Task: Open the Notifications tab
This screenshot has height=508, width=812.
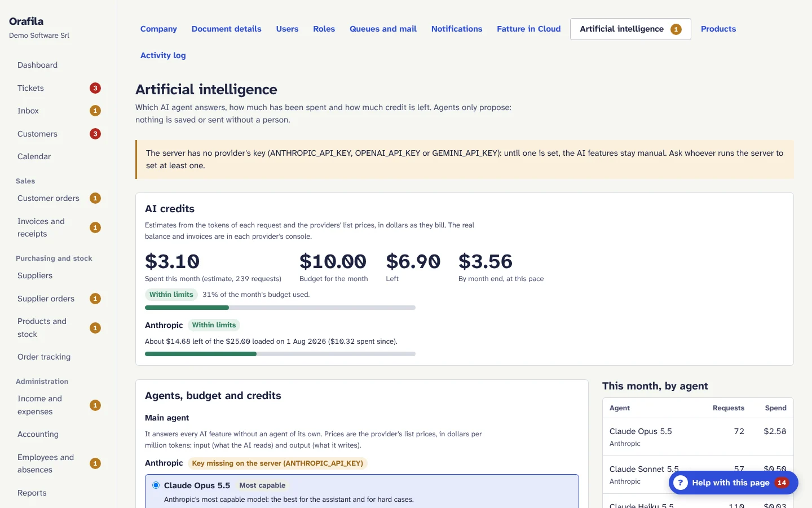Action: coord(457,29)
